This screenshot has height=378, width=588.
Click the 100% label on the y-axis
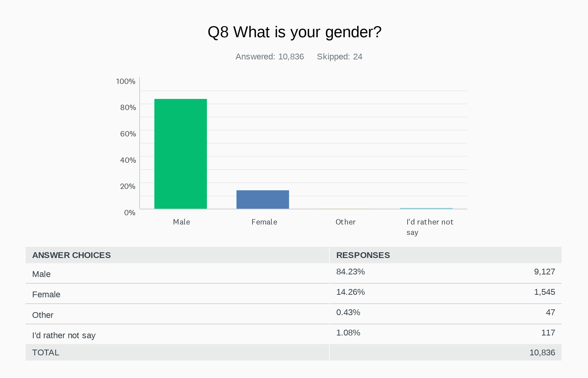coord(126,81)
